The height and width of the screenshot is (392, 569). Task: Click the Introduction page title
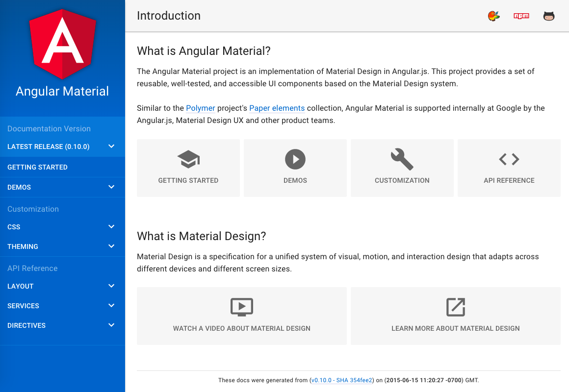coord(169,16)
